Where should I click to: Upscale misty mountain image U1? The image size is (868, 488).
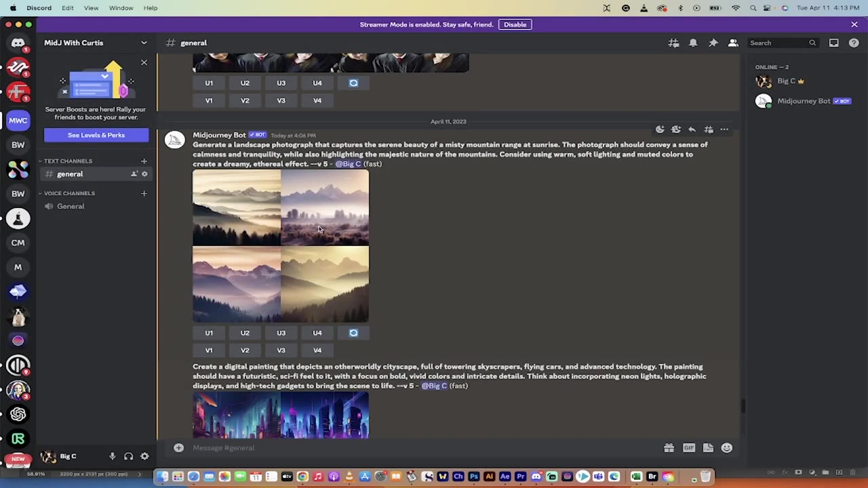[209, 333]
